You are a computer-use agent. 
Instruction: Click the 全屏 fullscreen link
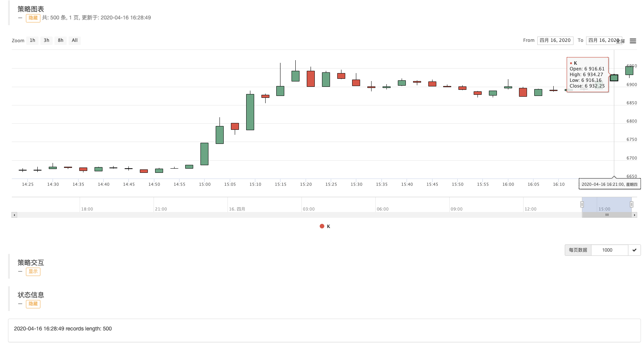pos(621,41)
